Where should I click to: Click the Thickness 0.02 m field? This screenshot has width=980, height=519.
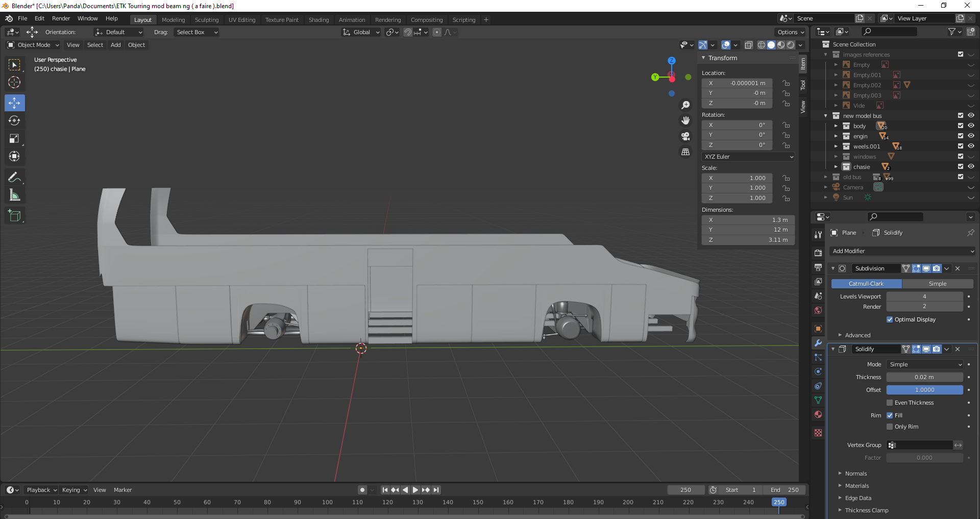[x=924, y=377]
